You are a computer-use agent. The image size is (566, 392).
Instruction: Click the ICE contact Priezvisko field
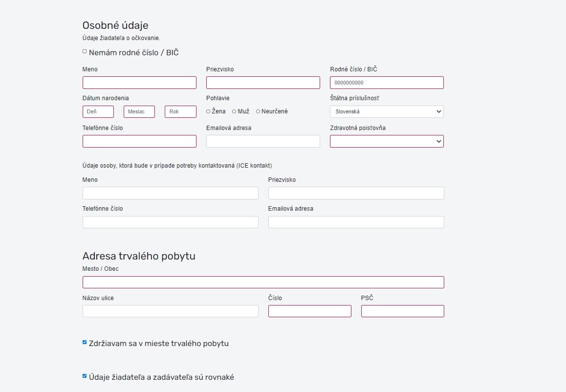(x=356, y=193)
